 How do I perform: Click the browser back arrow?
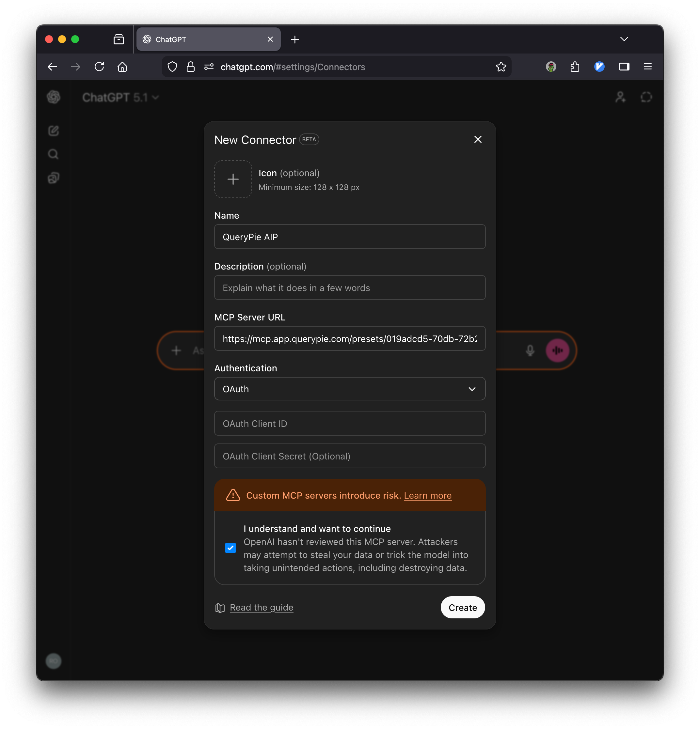[x=52, y=67]
